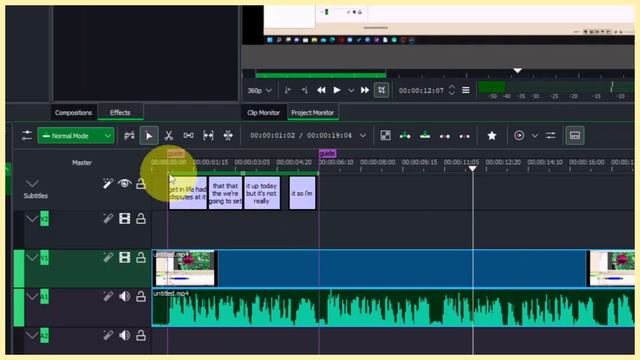Switch to the Clip Monitor tab
Viewport: 640px width, 360px height.
coord(263,113)
